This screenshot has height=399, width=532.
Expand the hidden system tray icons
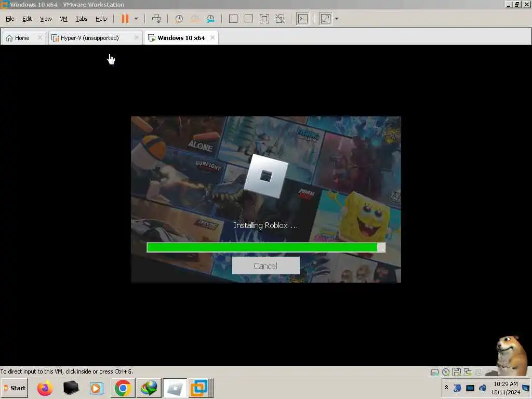click(446, 388)
